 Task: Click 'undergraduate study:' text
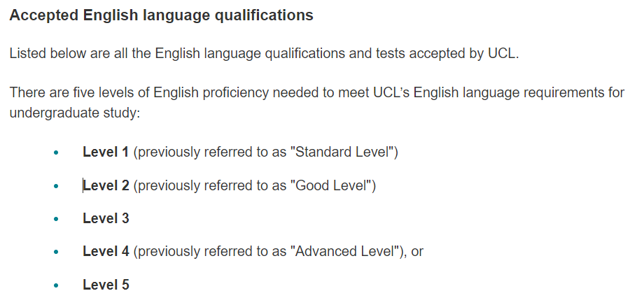click(x=75, y=113)
